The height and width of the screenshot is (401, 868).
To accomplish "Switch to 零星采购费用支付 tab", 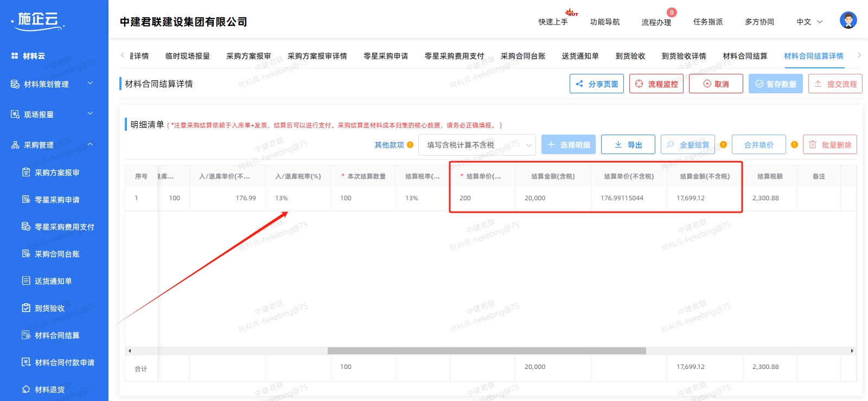I will 454,56.
